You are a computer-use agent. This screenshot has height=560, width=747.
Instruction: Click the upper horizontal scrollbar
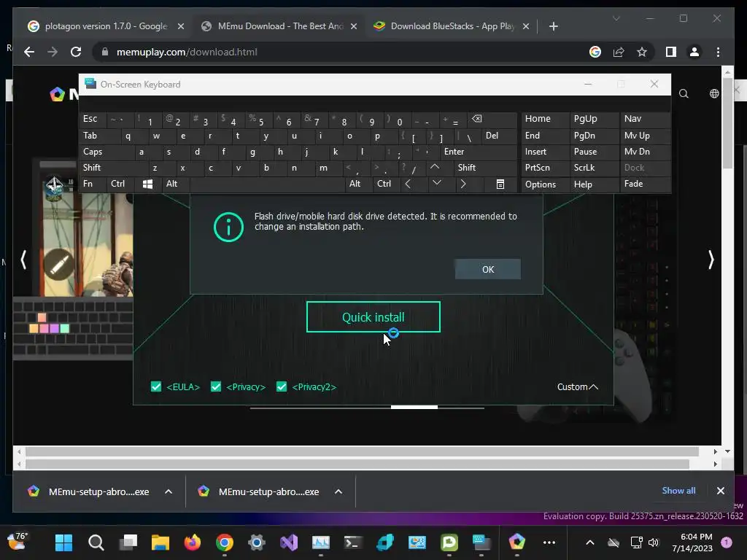[x=362, y=451]
